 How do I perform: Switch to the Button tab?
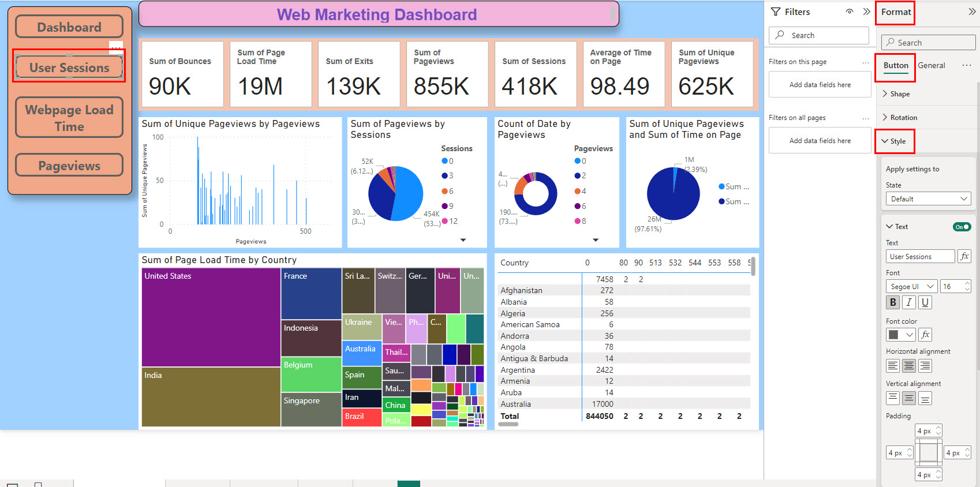[896, 66]
